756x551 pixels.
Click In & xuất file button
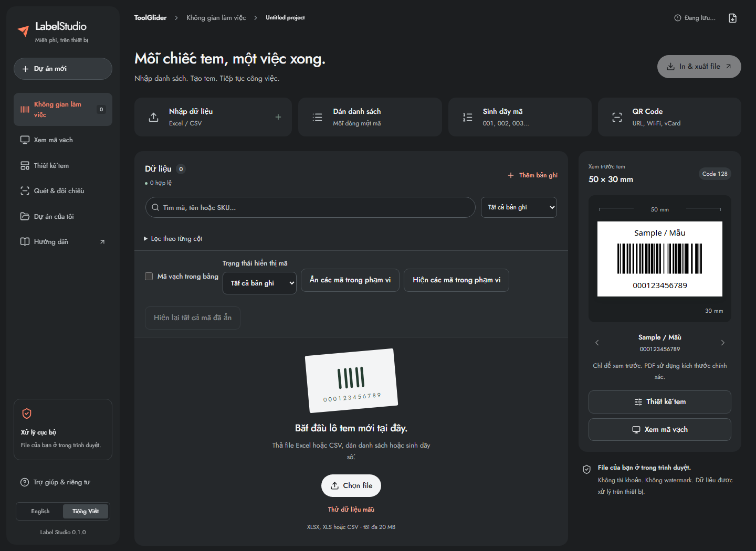click(699, 67)
